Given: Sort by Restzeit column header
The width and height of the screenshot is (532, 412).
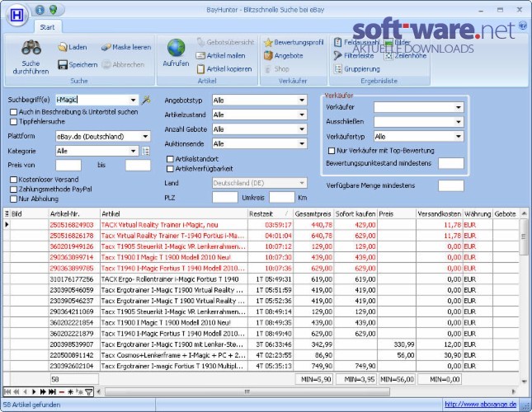Looking at the screenshot, I should pos(270,213).
